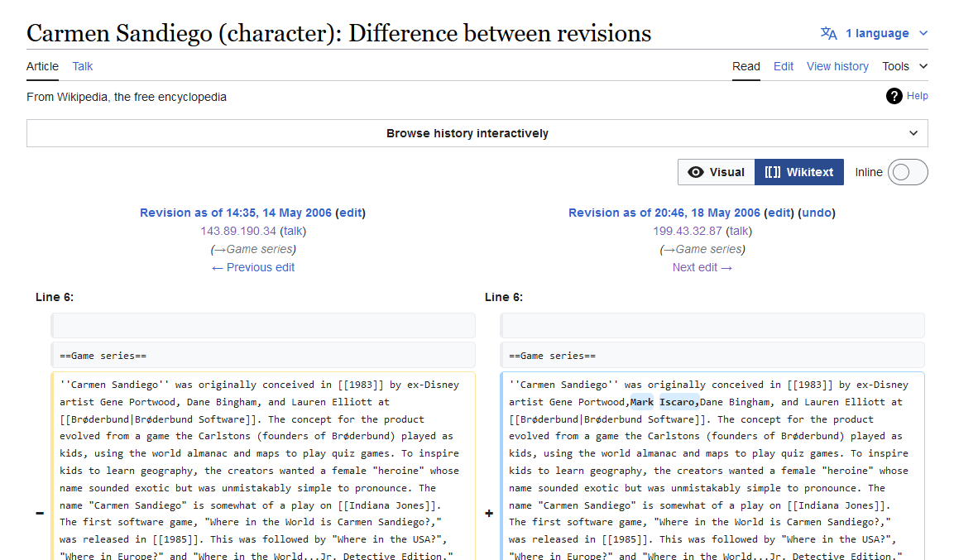This screenshot has width=954, height=560.
Task: Select the Read tab
Action: [746, 66]
